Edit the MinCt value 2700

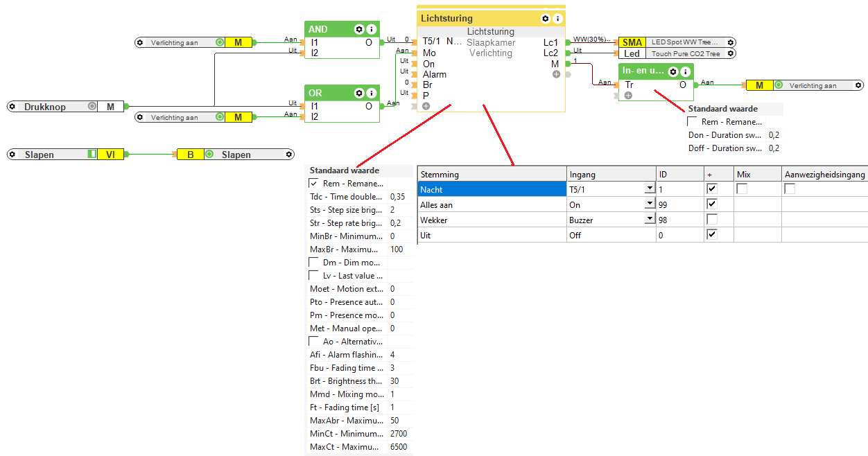399,434
